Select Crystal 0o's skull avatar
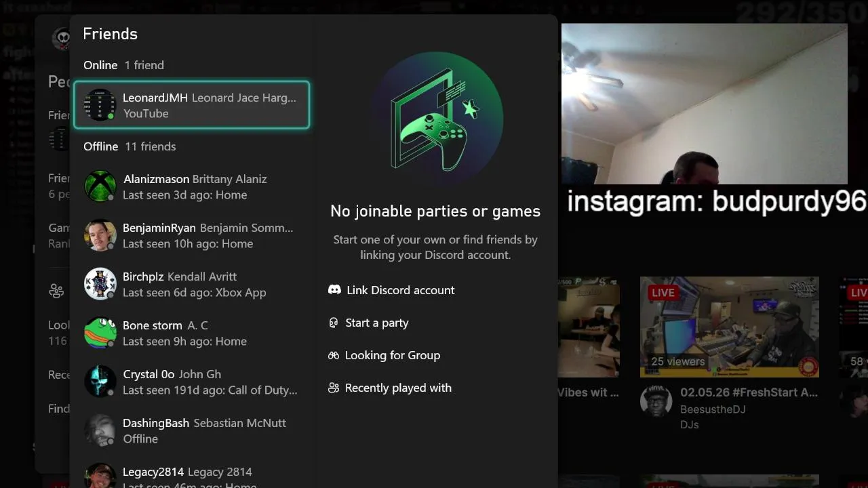The width and height of the screenshot is (868, 488). [100, 382]
